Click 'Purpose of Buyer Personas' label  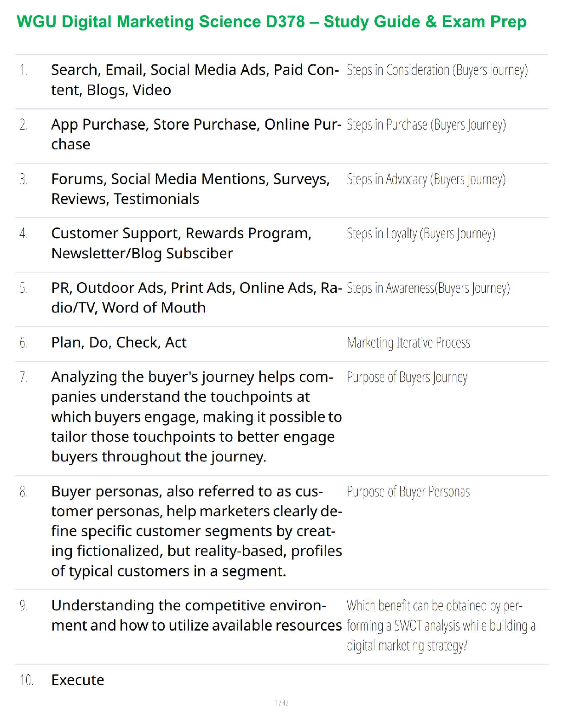pyautogui.click(x=408, y=492)
